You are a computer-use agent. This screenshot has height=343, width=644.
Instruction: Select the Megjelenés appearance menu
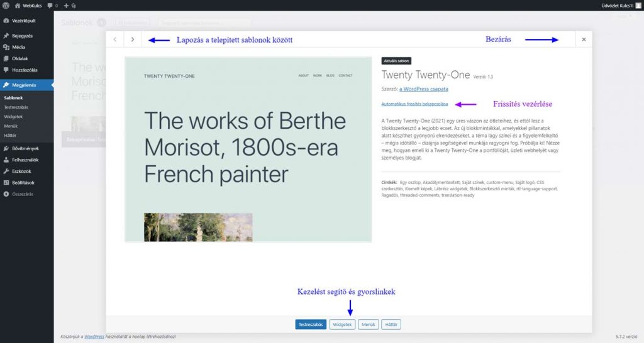(x=26, y=85)
